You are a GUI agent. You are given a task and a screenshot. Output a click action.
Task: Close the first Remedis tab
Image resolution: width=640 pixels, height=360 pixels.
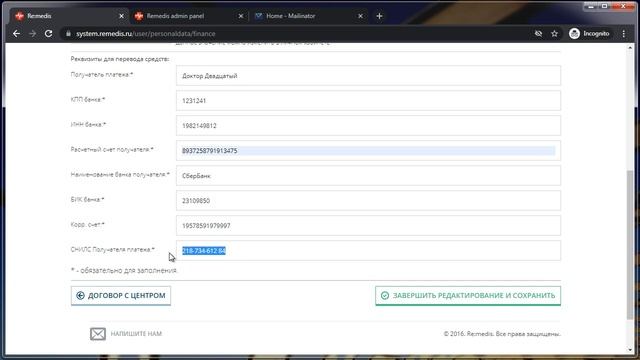[121, 16]
